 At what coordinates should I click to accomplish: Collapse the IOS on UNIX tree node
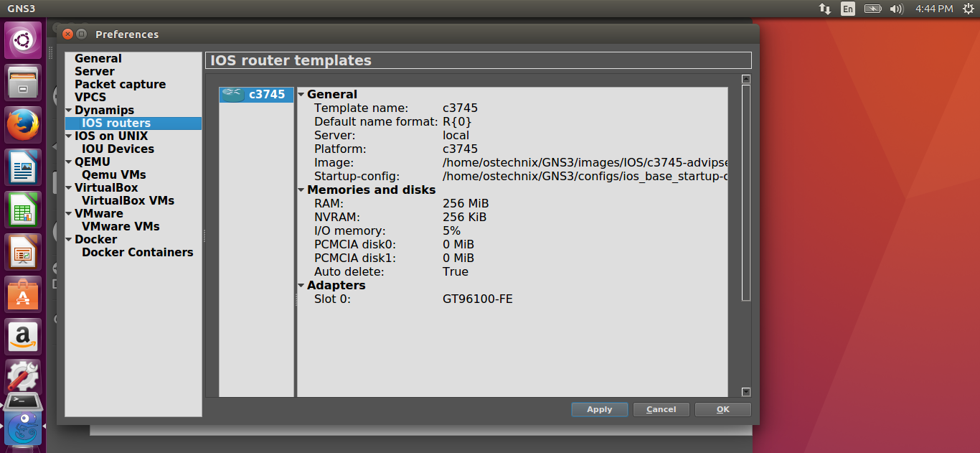pos(69,136)
